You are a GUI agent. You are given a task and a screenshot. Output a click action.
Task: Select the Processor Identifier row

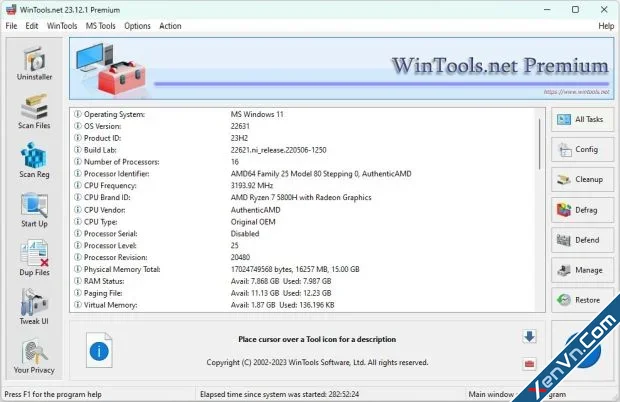[x=304, y=174]
